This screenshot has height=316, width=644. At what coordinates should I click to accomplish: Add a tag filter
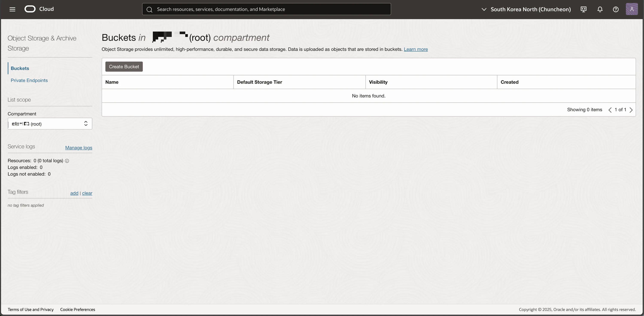pyautogui.click(x=74, y=193)
